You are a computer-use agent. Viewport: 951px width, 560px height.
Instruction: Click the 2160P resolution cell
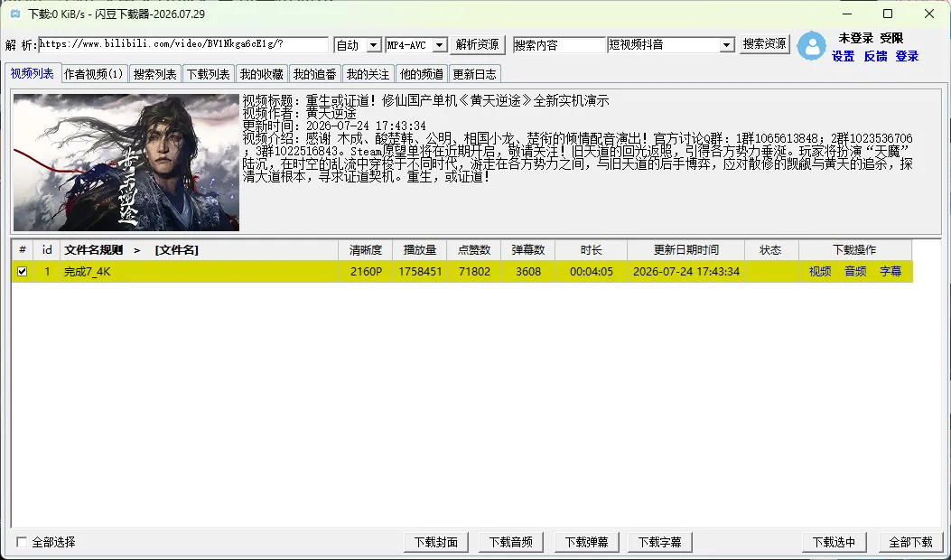pyautogui.click(x=366, y=272)
